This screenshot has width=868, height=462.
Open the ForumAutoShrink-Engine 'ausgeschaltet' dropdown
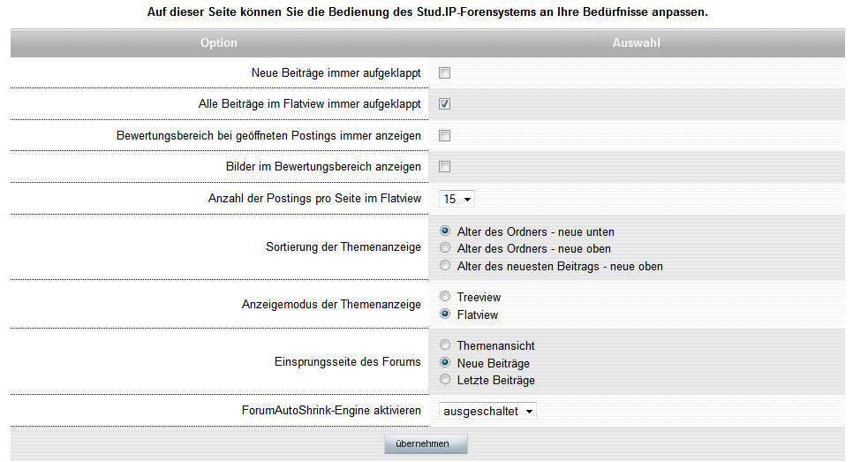(487, 411)
